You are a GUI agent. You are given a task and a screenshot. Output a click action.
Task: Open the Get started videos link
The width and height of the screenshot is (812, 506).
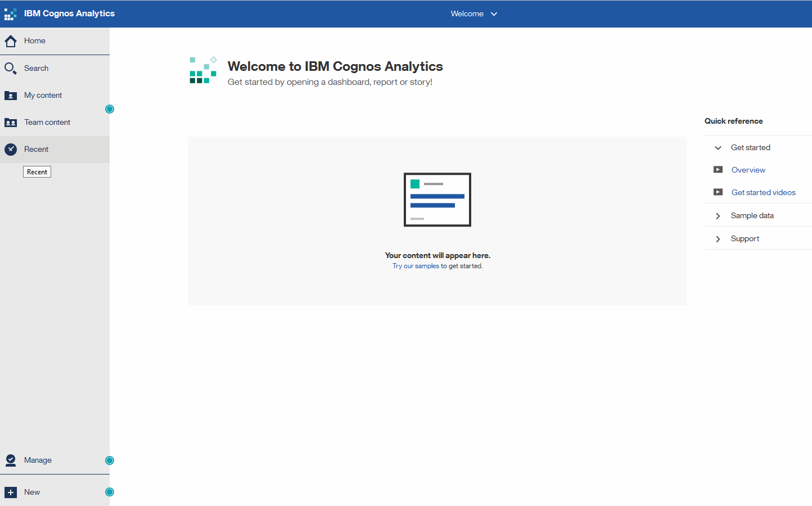click(763, 192)
